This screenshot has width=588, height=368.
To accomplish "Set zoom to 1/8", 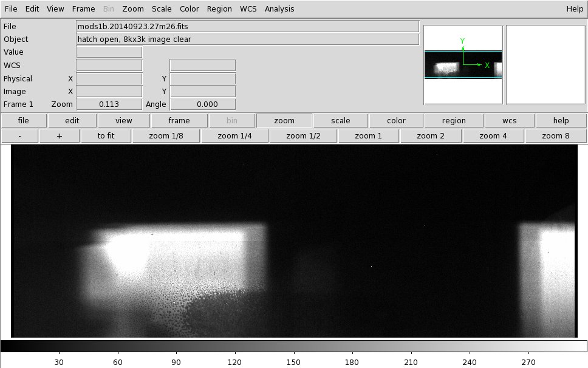I will 166,136.
